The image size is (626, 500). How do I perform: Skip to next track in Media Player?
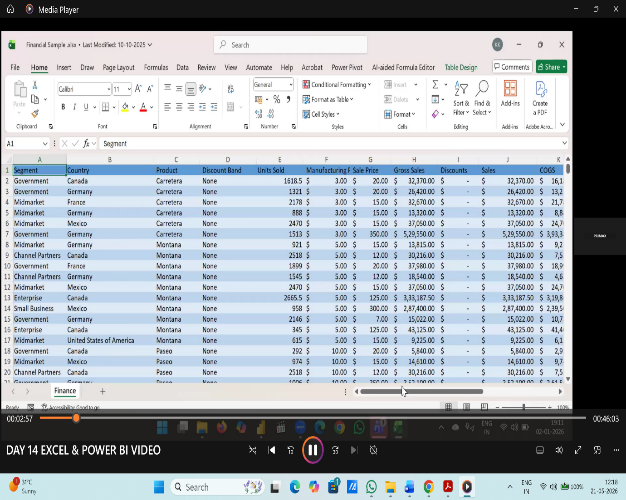click(x=354, y=450)
